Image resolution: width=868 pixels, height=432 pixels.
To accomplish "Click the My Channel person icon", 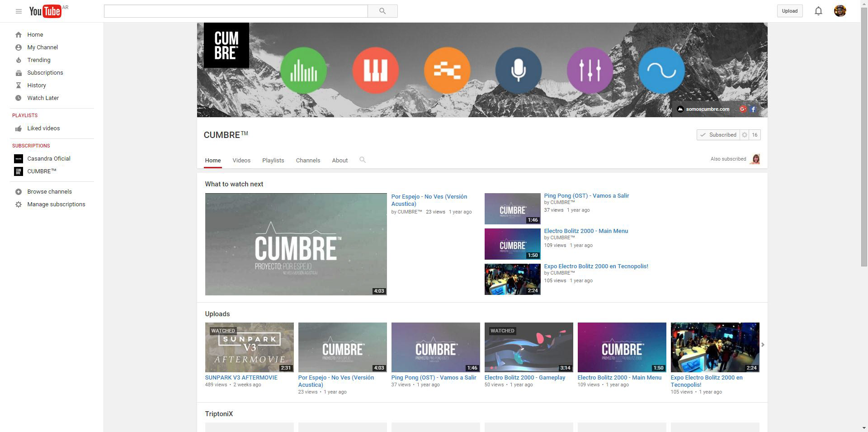I will pyautogui.click(x=19, y=47).
